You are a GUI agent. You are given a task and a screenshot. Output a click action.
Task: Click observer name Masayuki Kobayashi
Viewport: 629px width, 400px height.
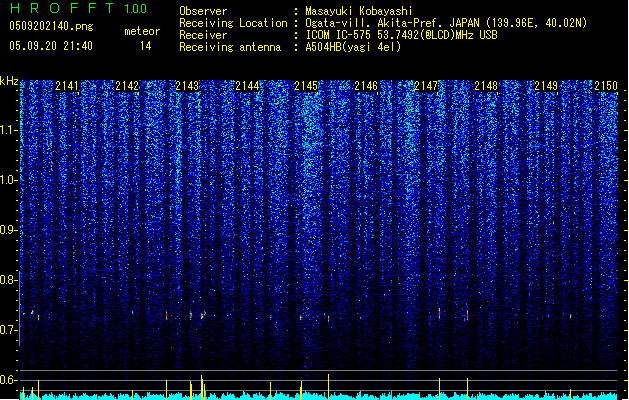pyautogui.click(x=359, y=11)
